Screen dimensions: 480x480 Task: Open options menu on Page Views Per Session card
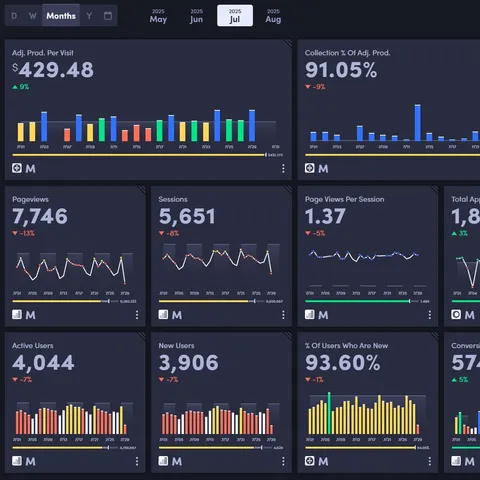click(430, 315)
